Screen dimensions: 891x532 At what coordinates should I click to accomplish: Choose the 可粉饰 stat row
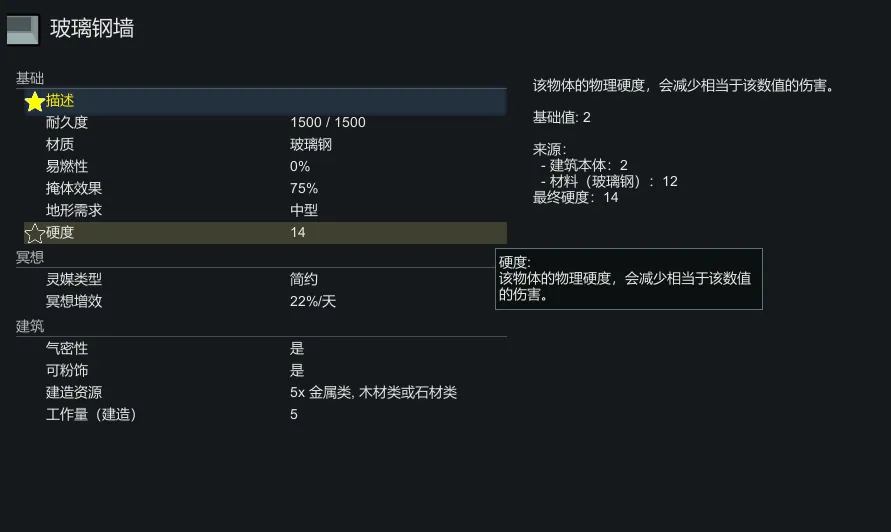[265, 371]
